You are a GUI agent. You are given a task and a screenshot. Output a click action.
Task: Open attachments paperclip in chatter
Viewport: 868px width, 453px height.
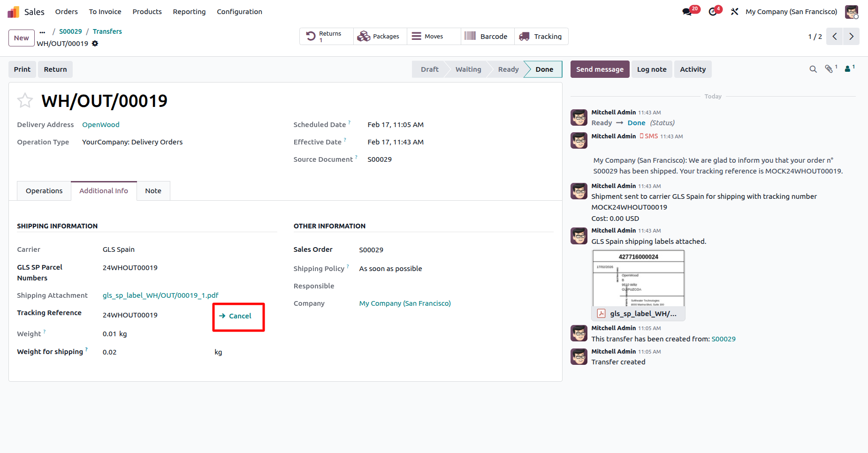[x=830, y=69]
